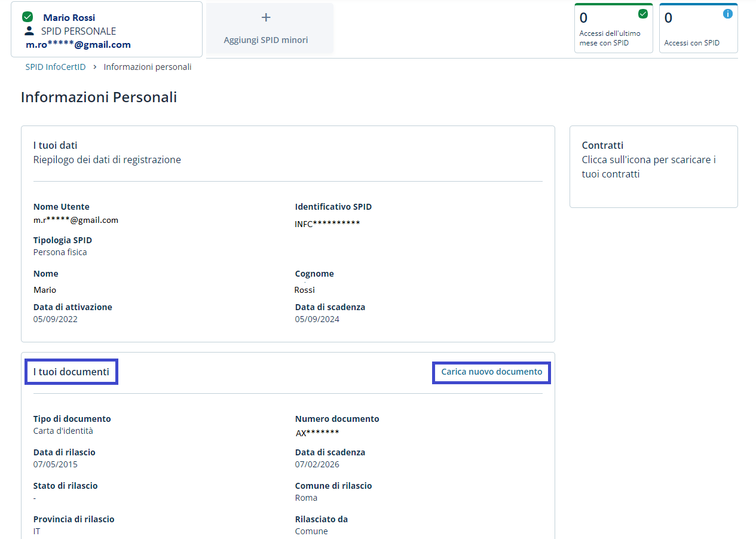This screenshot has height=539, width=756.
Task: Open the SPID InfoCertID breadcrumb link
Action: pos(56,67)
